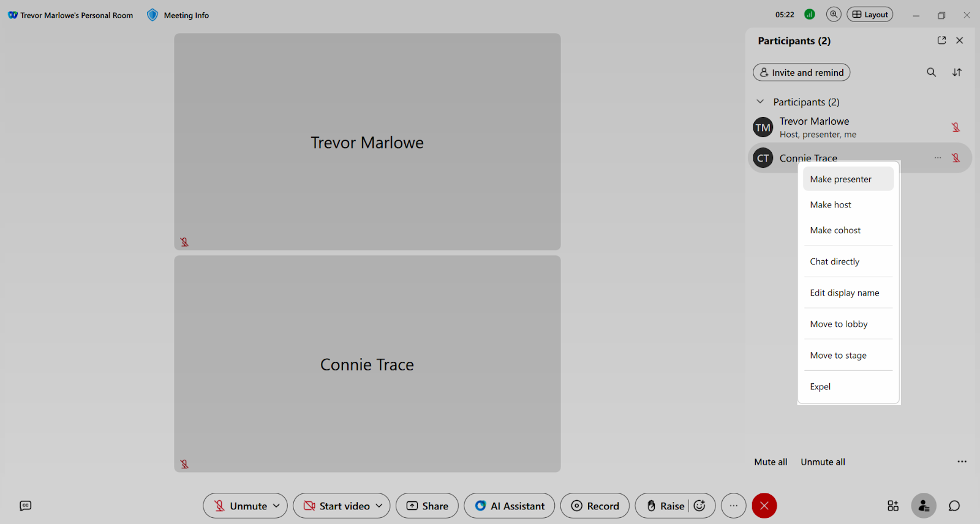Click Connie Trace's muted mic icon in list
Image resolution: width=980 pixels, height=524 pixels.
click(x=956, y=158)
